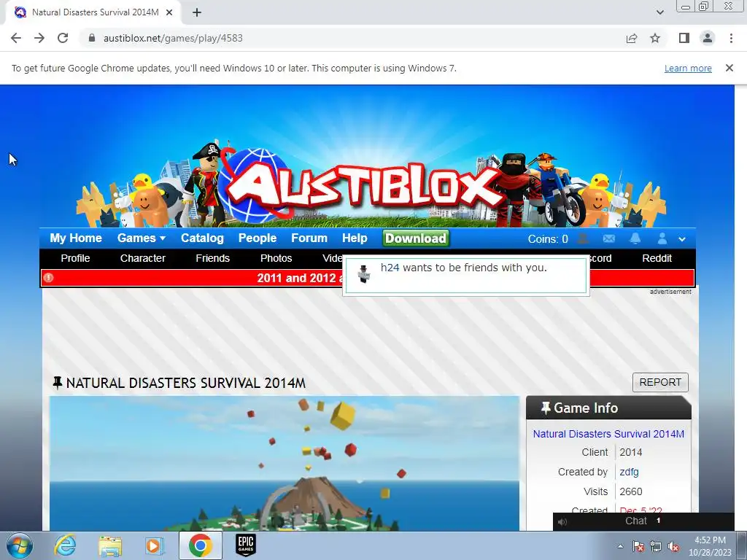747x560 pixels.
Task: Open the Friends submenu link
Action: [212, 258]
